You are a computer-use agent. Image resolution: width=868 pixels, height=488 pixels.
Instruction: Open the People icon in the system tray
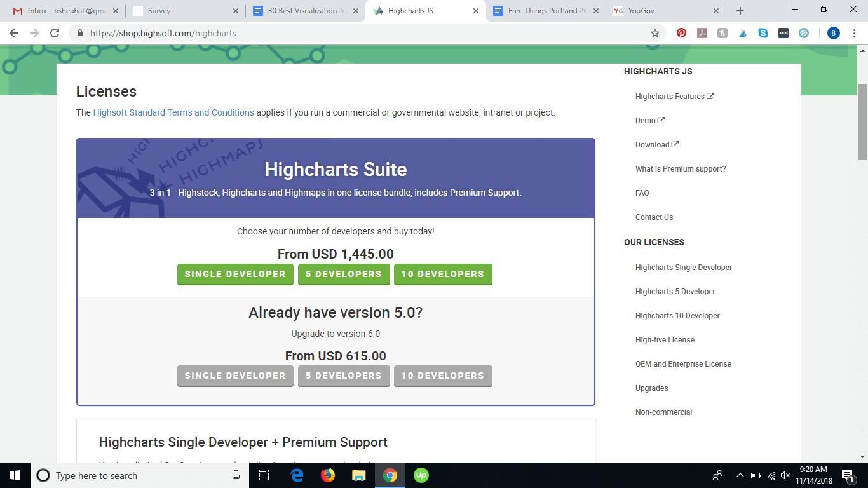(717, 475)
